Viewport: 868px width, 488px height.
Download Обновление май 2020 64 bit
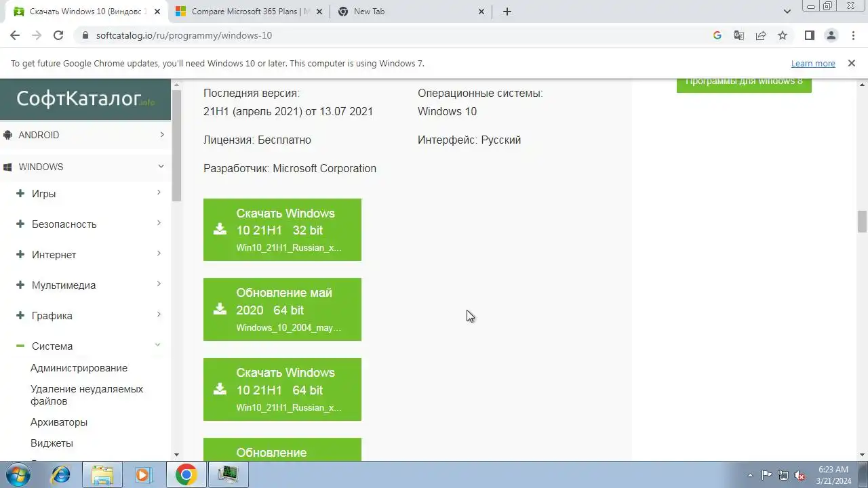(282, 309)
